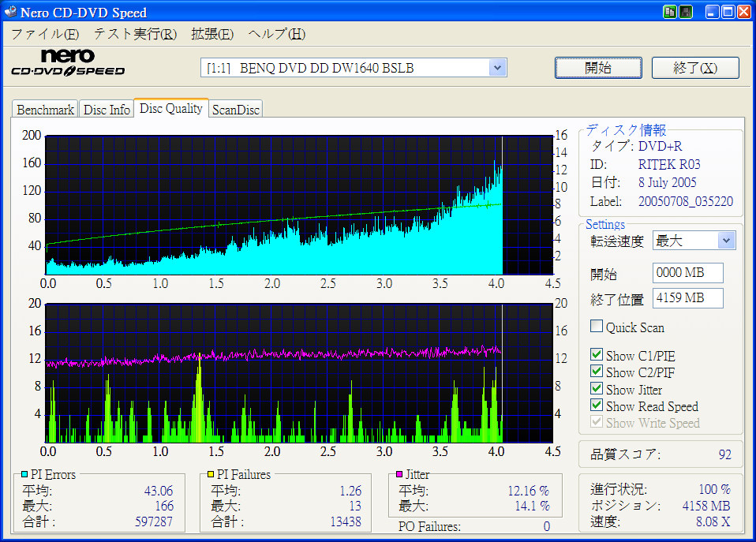
Task: Click the disc ID RITEK R03
Action: (x=669, y=164)
